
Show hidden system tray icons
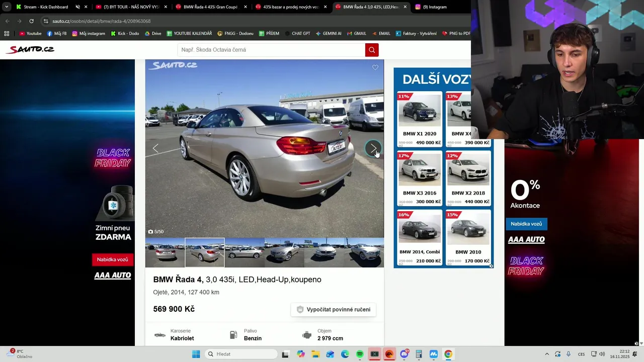pyautogui.click(x=547, y=354)
